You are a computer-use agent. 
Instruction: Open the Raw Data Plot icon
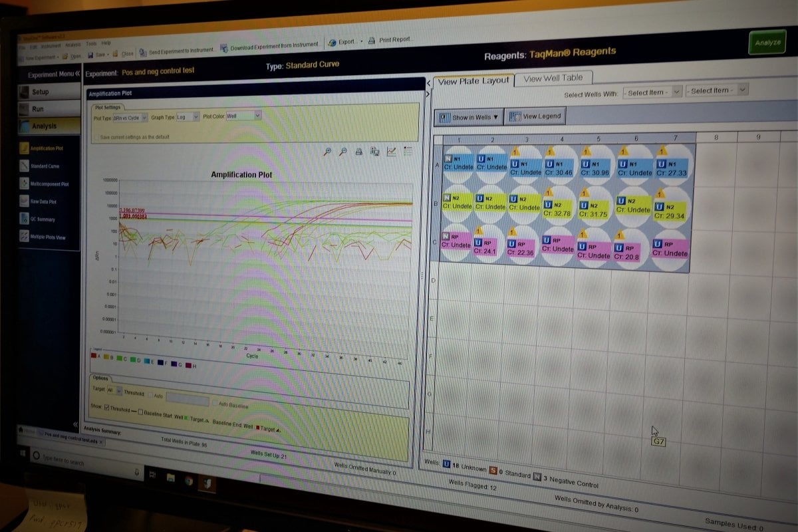pyautogui.click(x=24, y=201)
